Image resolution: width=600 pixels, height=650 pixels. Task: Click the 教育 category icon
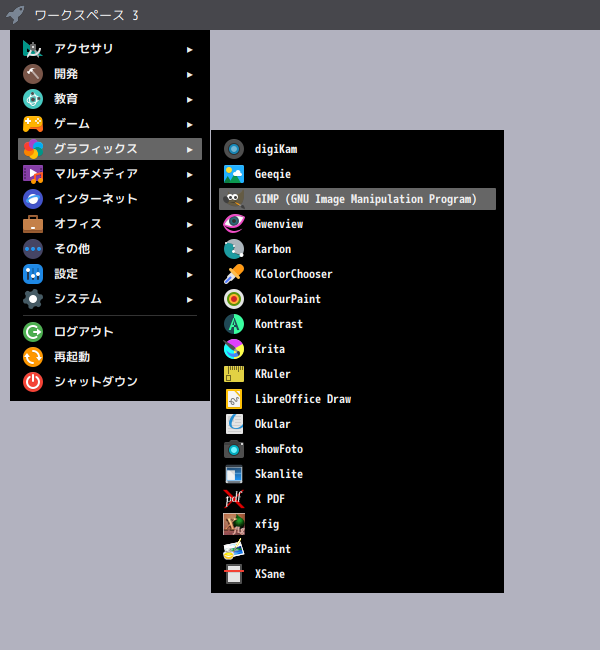(x=33, y=99)
